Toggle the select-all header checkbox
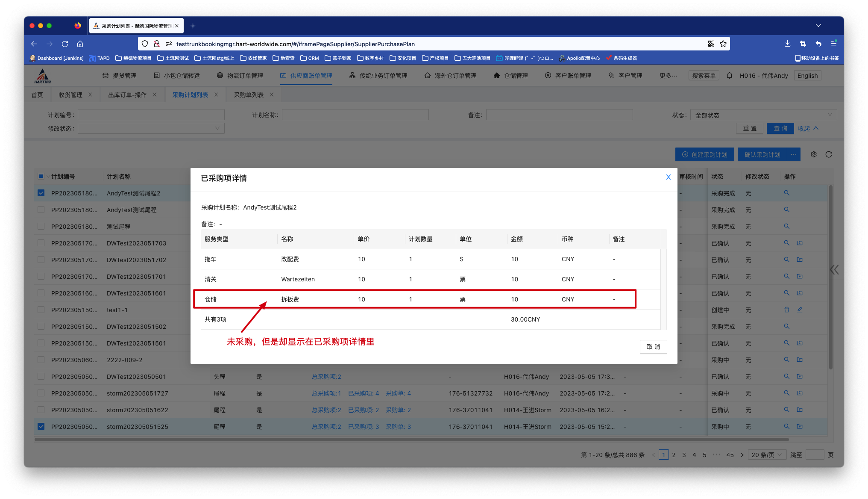This screenshot has height=499, width=868. click(41, 176)
